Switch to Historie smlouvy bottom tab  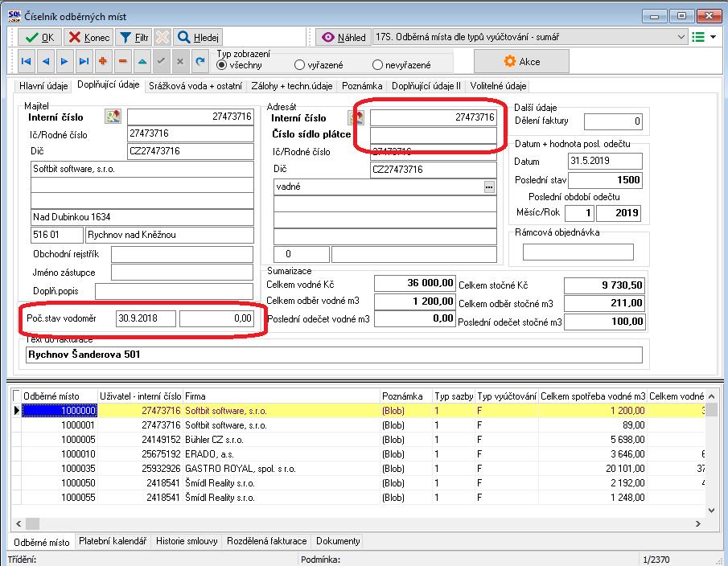[x=187, y=541]
